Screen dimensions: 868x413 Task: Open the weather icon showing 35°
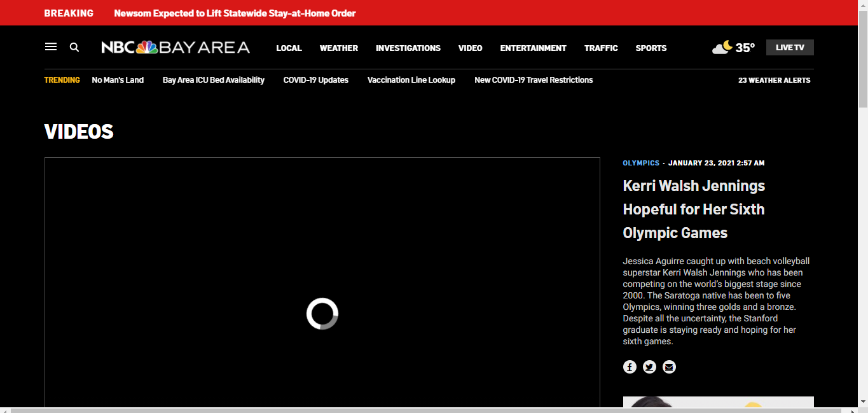pos(733,48)
